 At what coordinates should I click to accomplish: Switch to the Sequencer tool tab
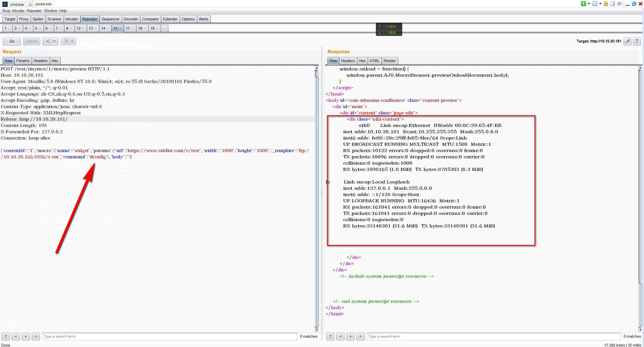[x=110, y=19]
